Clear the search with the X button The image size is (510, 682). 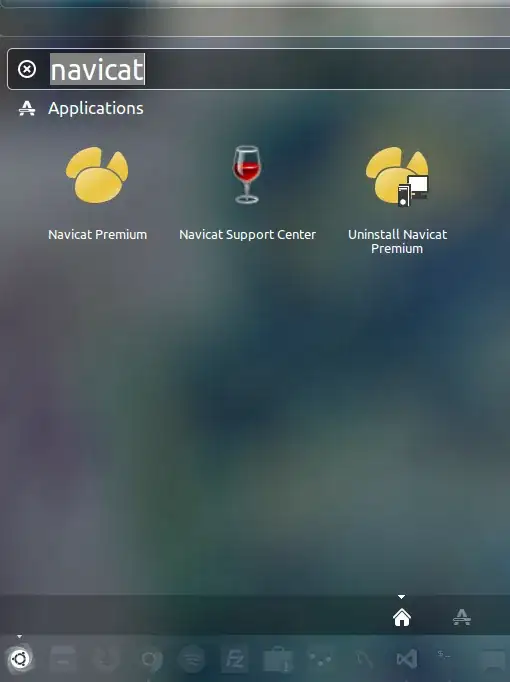[27, 69]
